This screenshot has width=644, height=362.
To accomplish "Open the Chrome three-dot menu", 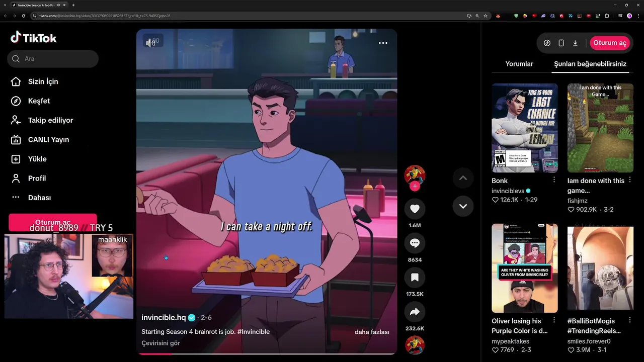I will point(637,16).
